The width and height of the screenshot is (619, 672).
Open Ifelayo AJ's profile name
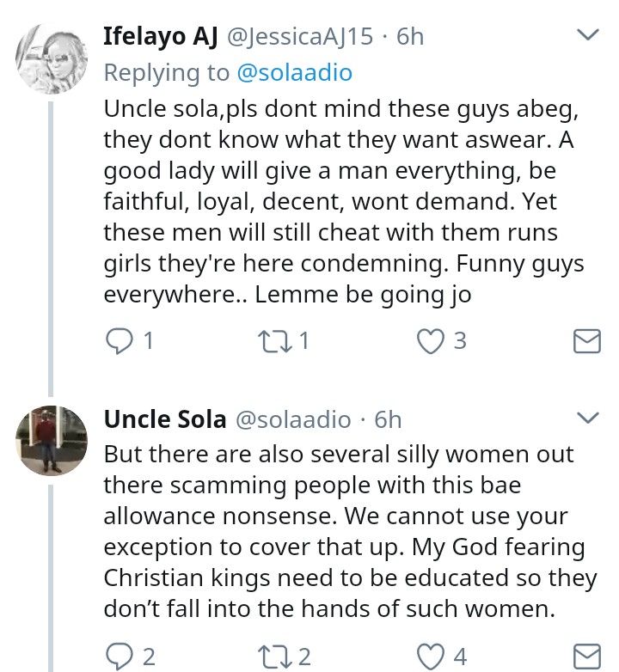click(160, 36)
